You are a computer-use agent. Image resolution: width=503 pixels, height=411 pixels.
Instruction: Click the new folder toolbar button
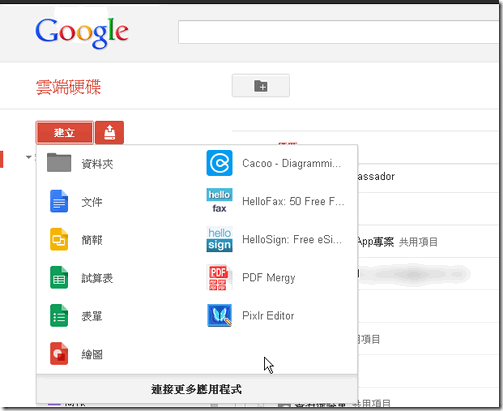(261, 86)
